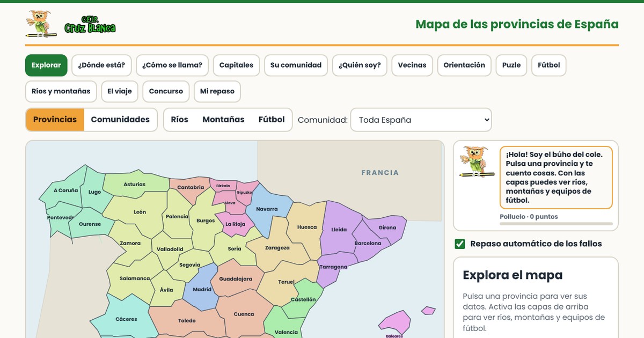Select the Pontevedra province
The height and width of the screenshot is (338, 644).
tap(60, 218)
